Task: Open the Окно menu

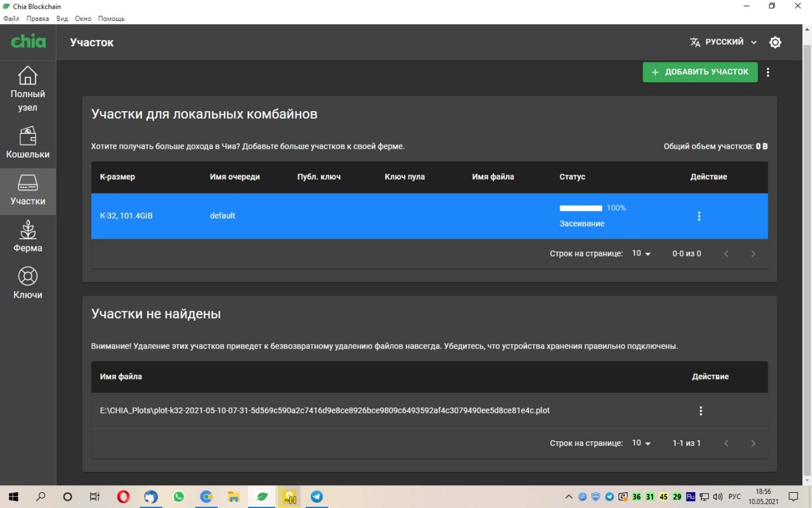Action: pos(83,18)
